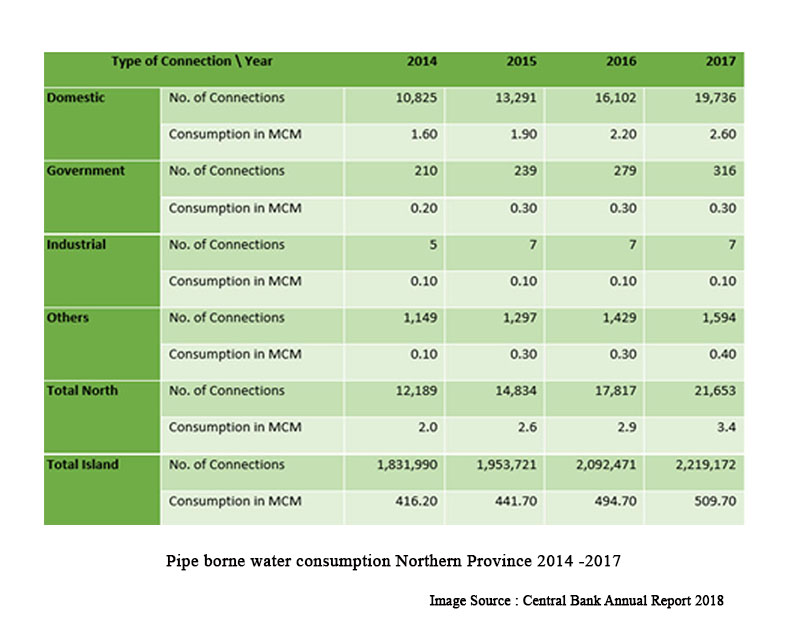Select the Total North 2016 connections cell 17,817
This screenshot has width=787, height=617.
(616, 391)
